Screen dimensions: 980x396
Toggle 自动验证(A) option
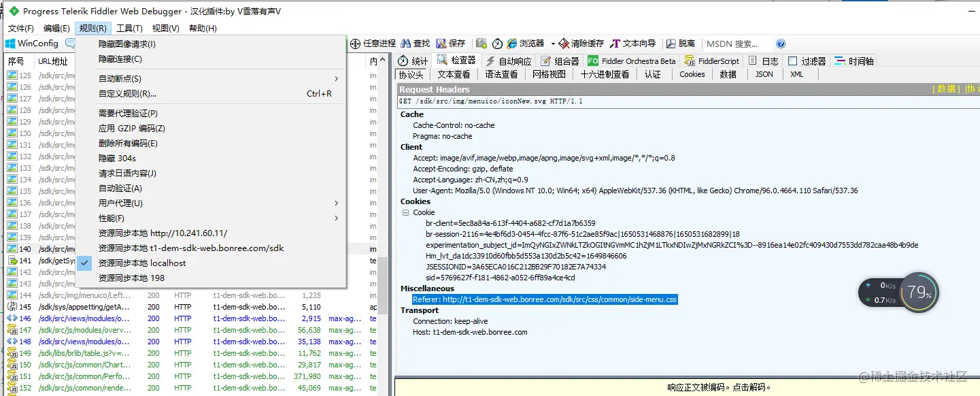(211, 188)
